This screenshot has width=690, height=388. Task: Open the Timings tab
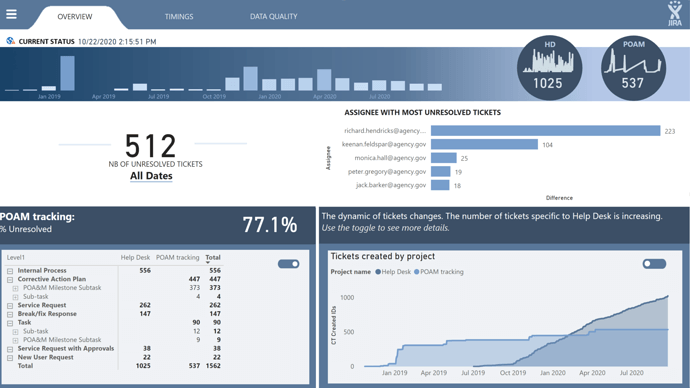pyautogui.click(x=179, y=17)
